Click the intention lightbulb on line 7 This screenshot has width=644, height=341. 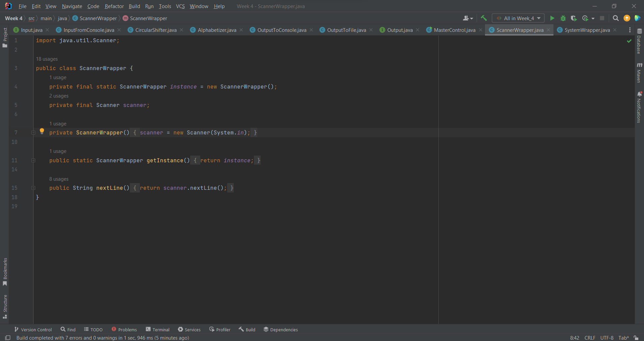click(42, 131)
